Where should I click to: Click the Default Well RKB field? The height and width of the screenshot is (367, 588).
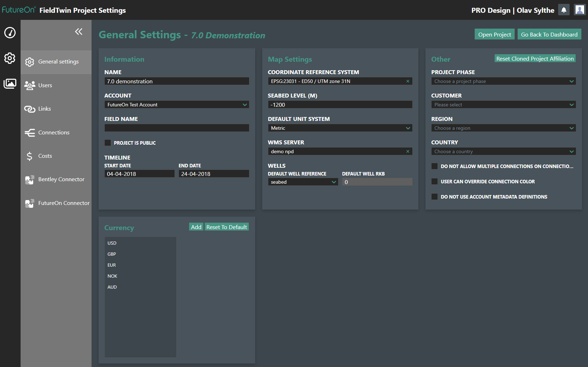point(377,182)
